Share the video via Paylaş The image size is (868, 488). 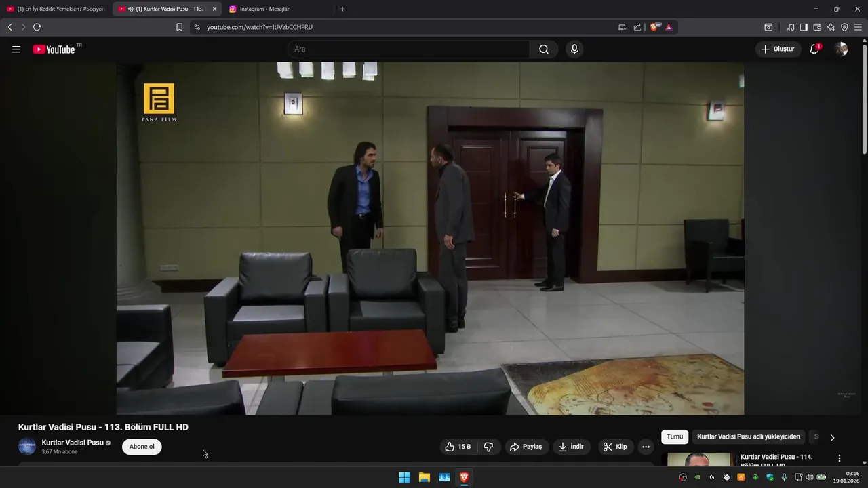(526, 447)
